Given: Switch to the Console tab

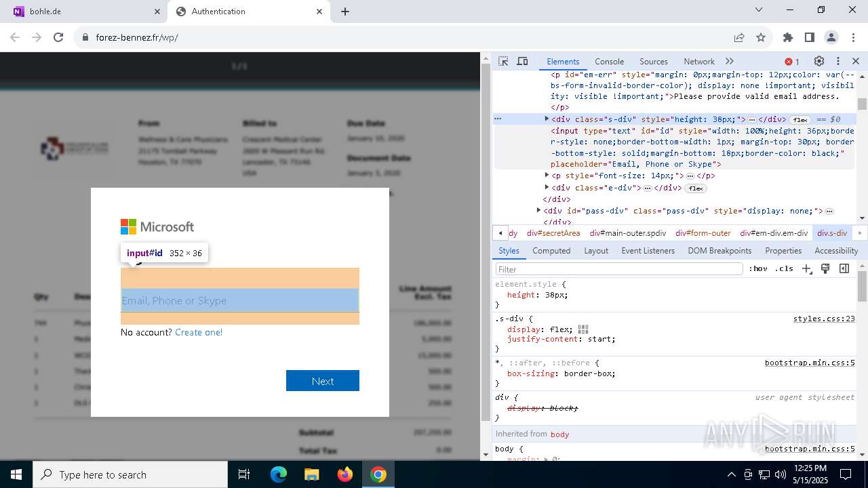Looking at the screenshot, I should click(x=609, y=61).
